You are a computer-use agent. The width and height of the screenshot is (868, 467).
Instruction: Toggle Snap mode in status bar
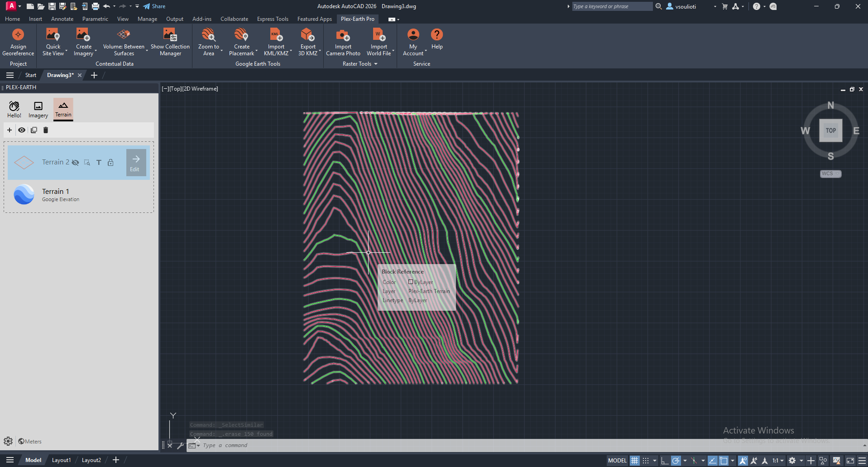tap(646, 460)
